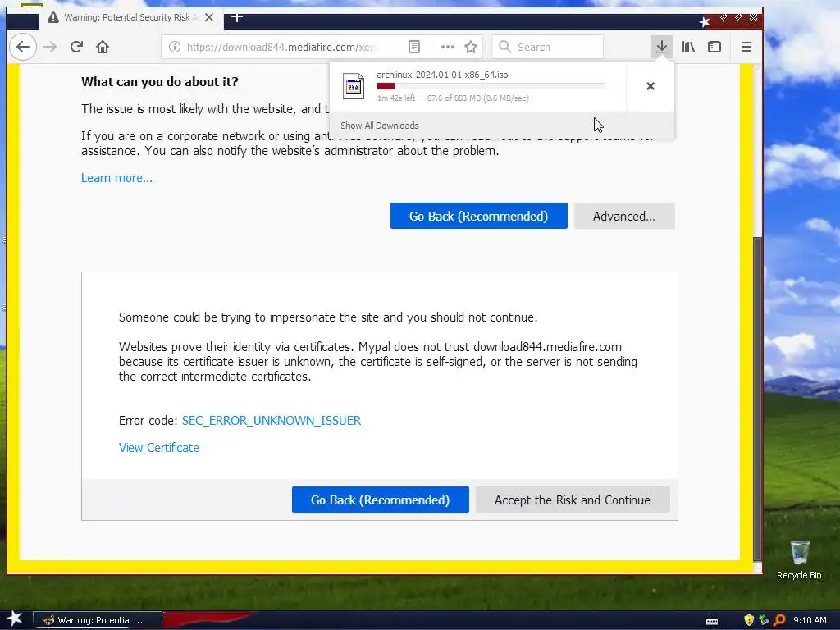Open the Learn more… link
Screen dimensions: 840x630
click(x=116, y=178)
